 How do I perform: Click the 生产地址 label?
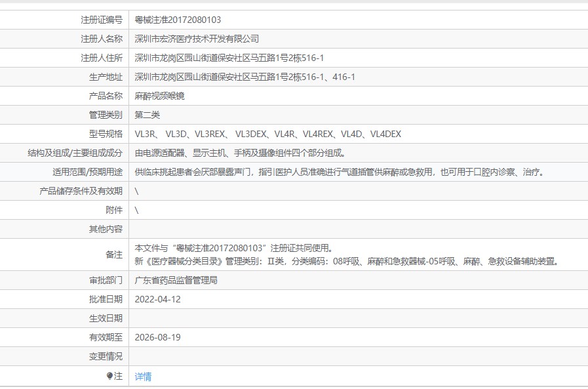[x=106, y=77]
